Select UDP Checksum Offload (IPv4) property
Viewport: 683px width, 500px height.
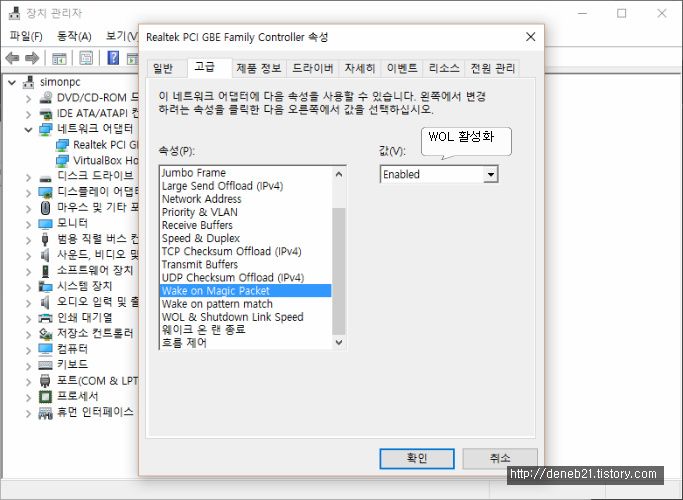coord(245,277)
